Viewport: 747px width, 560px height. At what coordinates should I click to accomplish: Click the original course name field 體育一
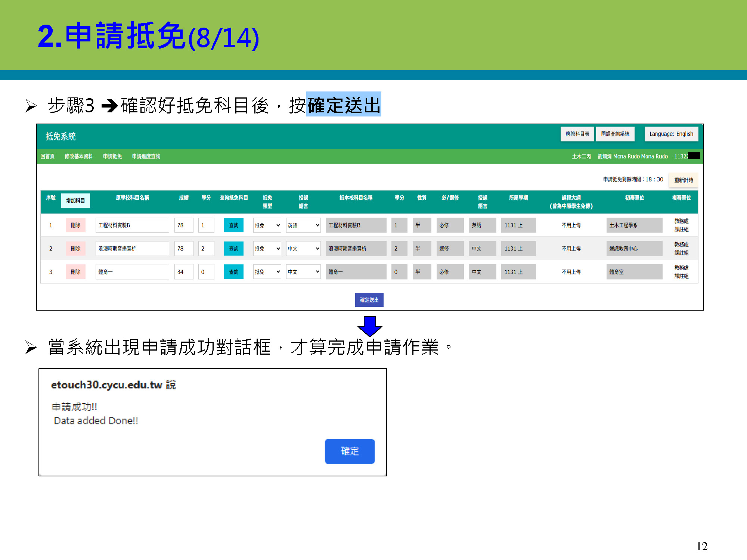click(x=132, y=272)
